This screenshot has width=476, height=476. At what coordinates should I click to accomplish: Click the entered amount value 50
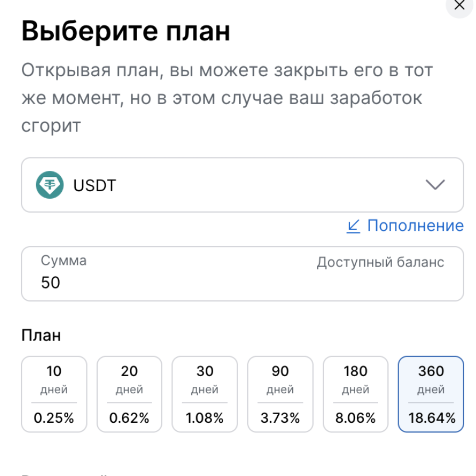51,283
